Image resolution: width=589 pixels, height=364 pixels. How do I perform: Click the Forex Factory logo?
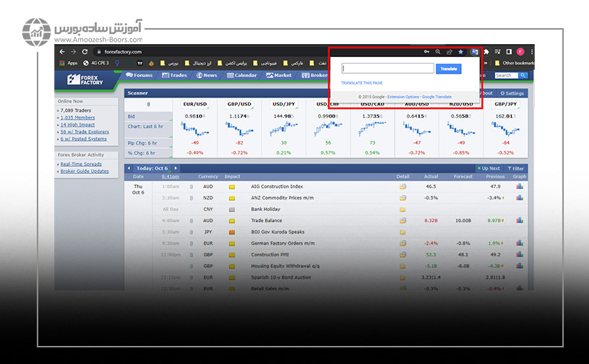pyautogui.click(x=86, y=79)
